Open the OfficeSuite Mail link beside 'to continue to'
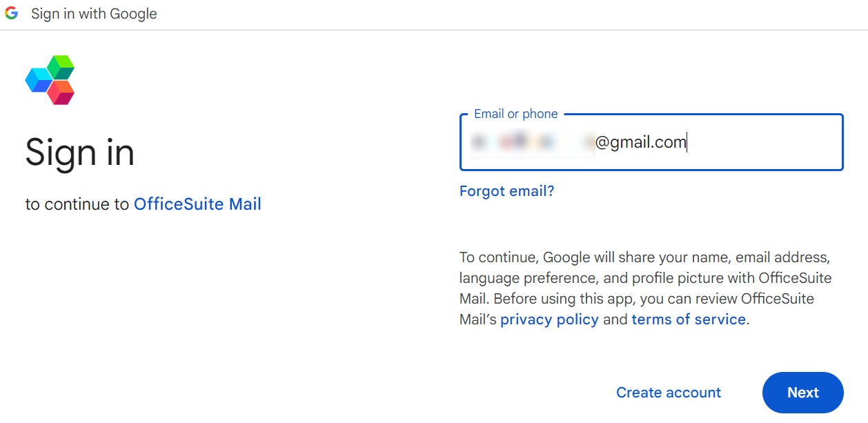 click(197, 204)
